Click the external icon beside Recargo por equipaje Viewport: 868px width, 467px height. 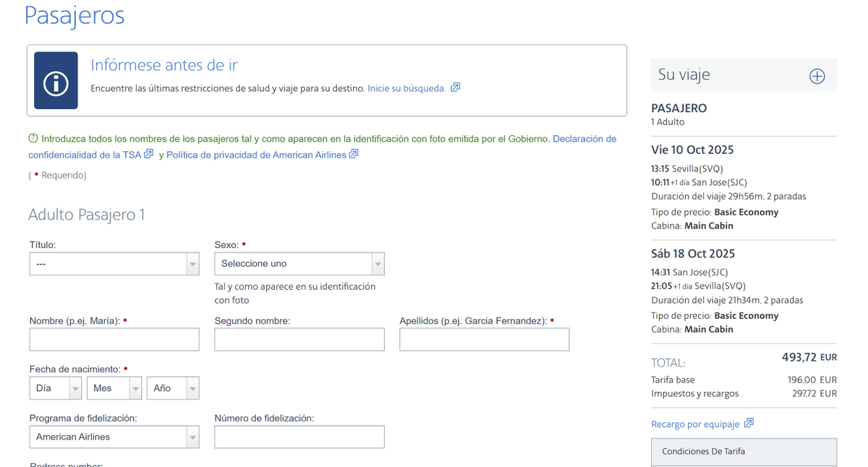coord(749,423)
